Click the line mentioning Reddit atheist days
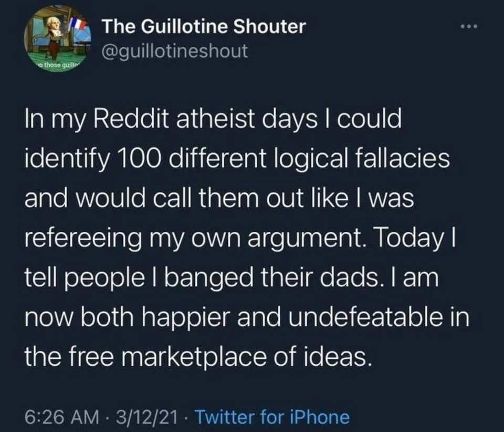Screen dimensions: 504x432 point(212,119)
